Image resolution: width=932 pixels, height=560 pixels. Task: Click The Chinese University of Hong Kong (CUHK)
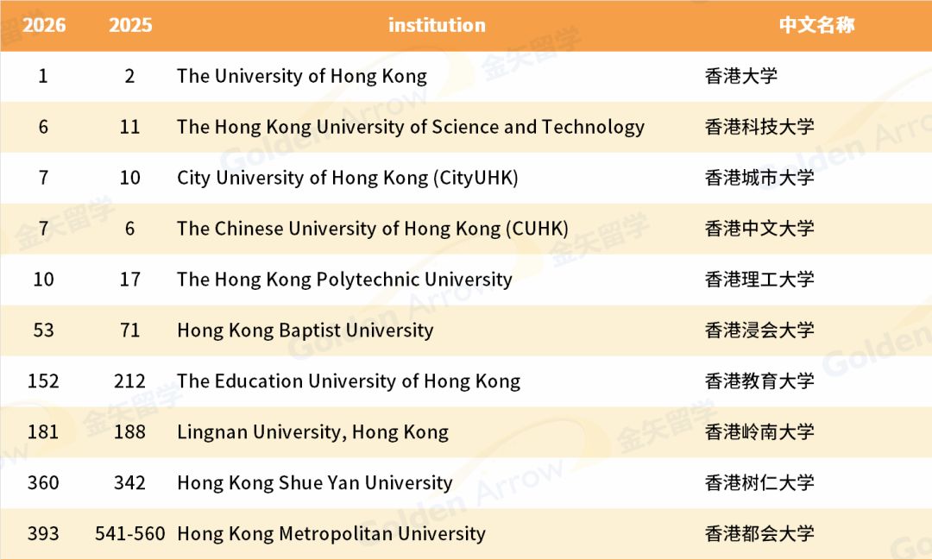(373, 229)
